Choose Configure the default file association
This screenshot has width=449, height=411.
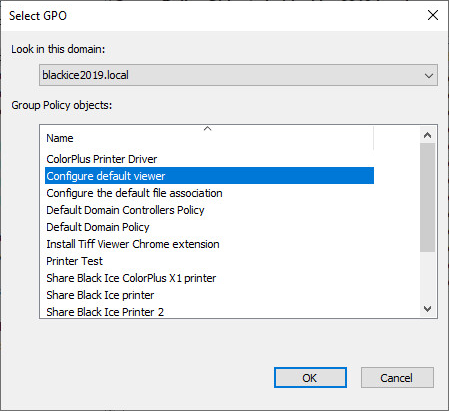[x=209, y=193]
